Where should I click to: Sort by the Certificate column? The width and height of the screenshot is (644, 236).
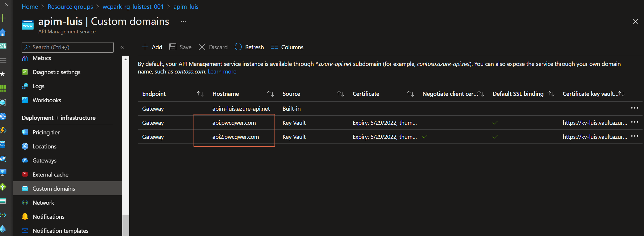coord(411,94)
